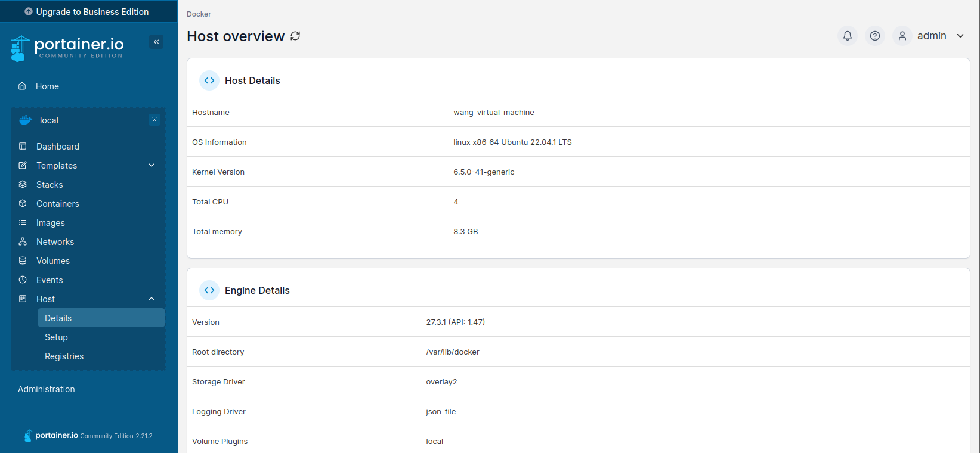Open the Dashboard page
The image size is (980, 453).
coord(58,147)
